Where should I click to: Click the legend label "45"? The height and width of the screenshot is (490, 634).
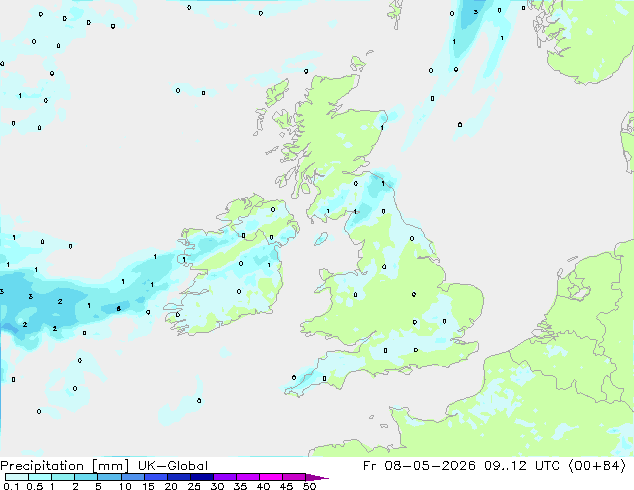point(286,486)
